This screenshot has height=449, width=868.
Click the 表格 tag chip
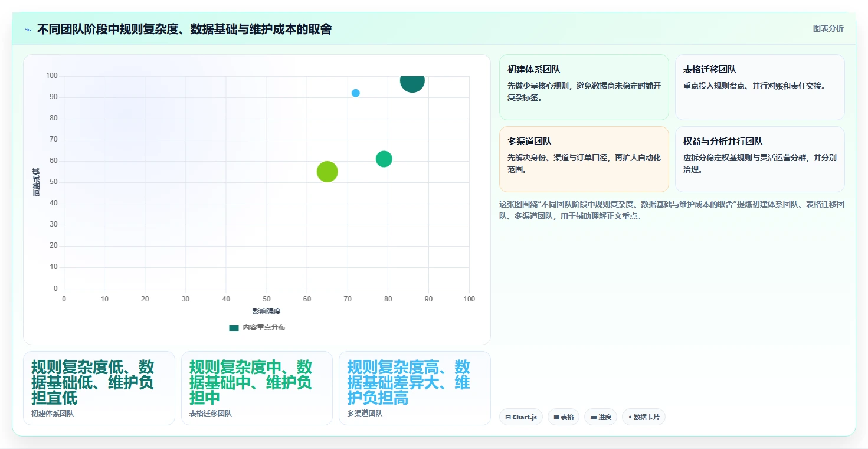click(x=563, y=417)
